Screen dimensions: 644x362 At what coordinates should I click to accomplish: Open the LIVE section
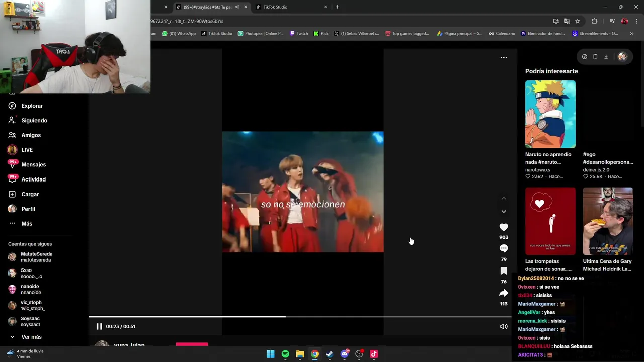coord(27,150)
